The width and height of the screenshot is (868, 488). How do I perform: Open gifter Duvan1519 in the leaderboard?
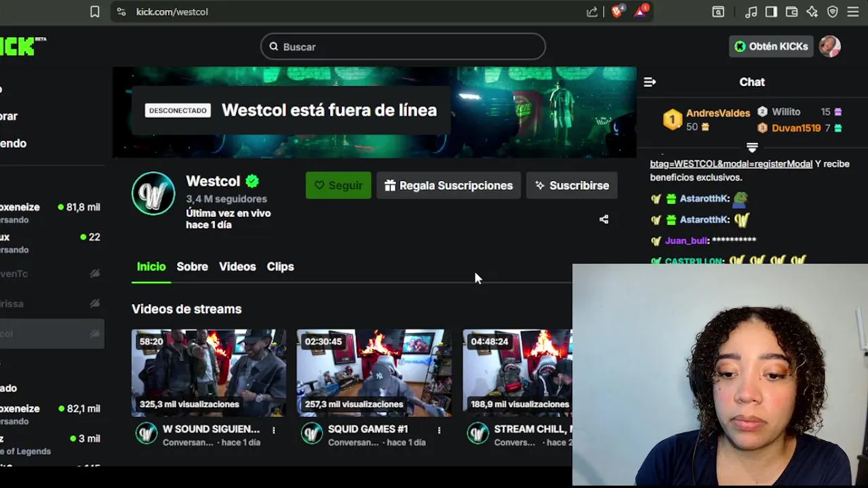[796, 127]
